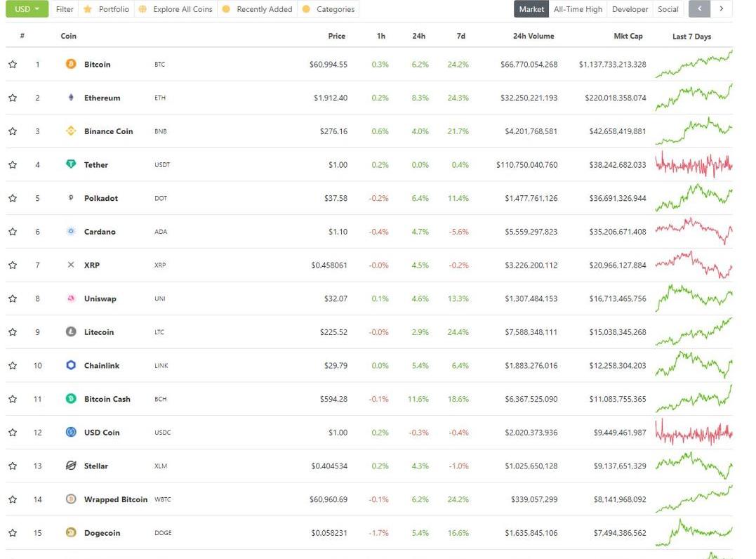Image resolution: width=756 pixels, height=559 pixels.
Task: Click the Uniswap coin logo icon
Action: (x=71, y=298)
